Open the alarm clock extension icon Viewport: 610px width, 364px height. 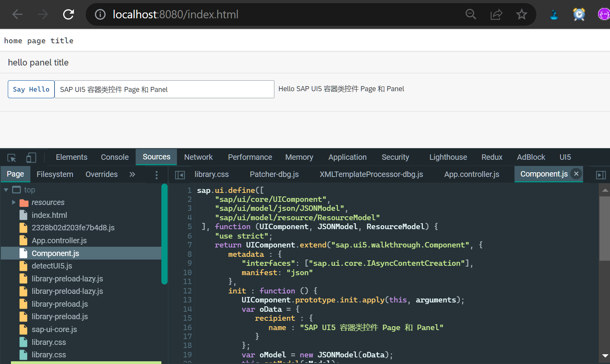pos(579,14)
